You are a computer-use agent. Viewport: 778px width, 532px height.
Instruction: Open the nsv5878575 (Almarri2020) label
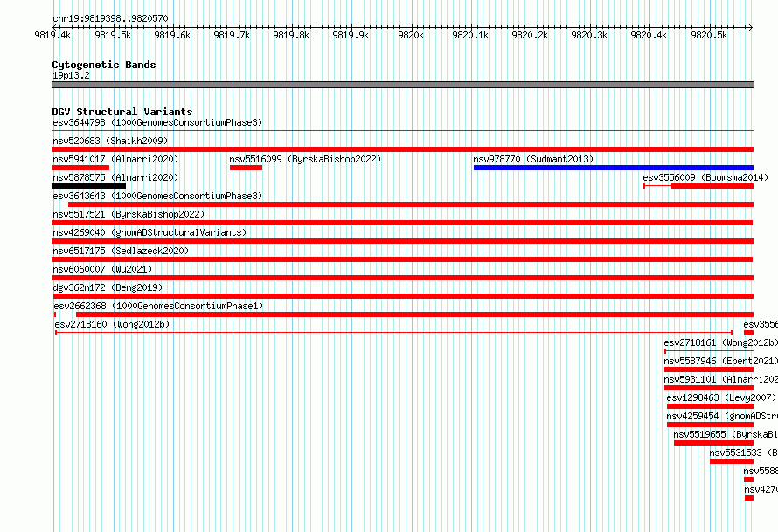(x=115, y=177)
